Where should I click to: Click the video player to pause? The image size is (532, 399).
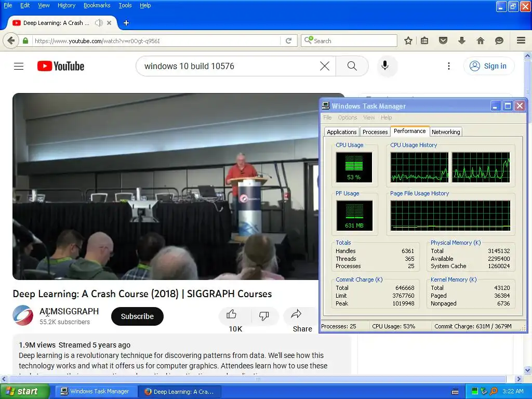166,187
